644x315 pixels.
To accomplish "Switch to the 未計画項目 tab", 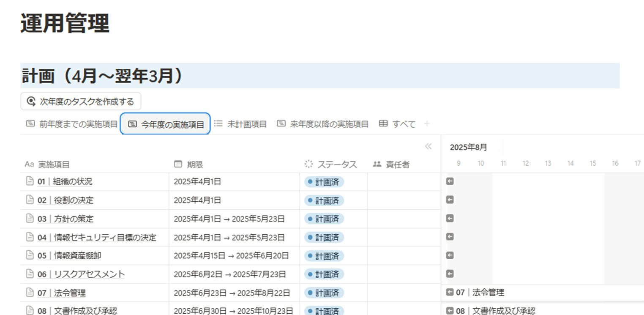I will 240,124.
